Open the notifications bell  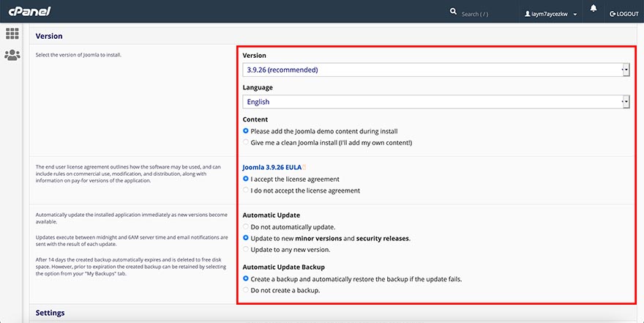594,9
